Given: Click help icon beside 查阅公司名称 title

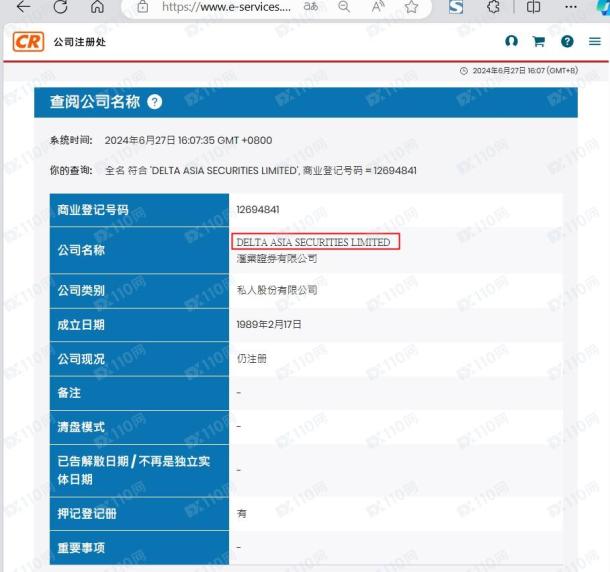Looking at the screenshot, I should pyautogui.click(x=154, y=102).
